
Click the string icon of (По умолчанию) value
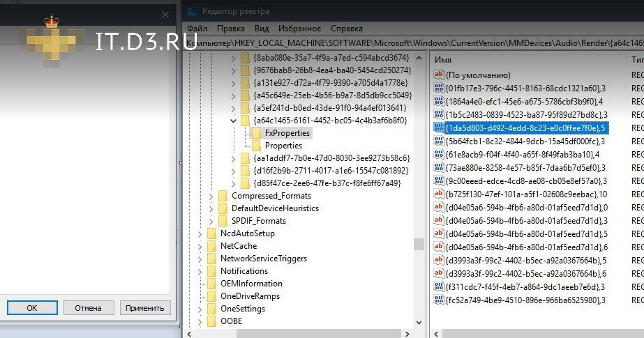pyautogui.click(x=439, y=75)
